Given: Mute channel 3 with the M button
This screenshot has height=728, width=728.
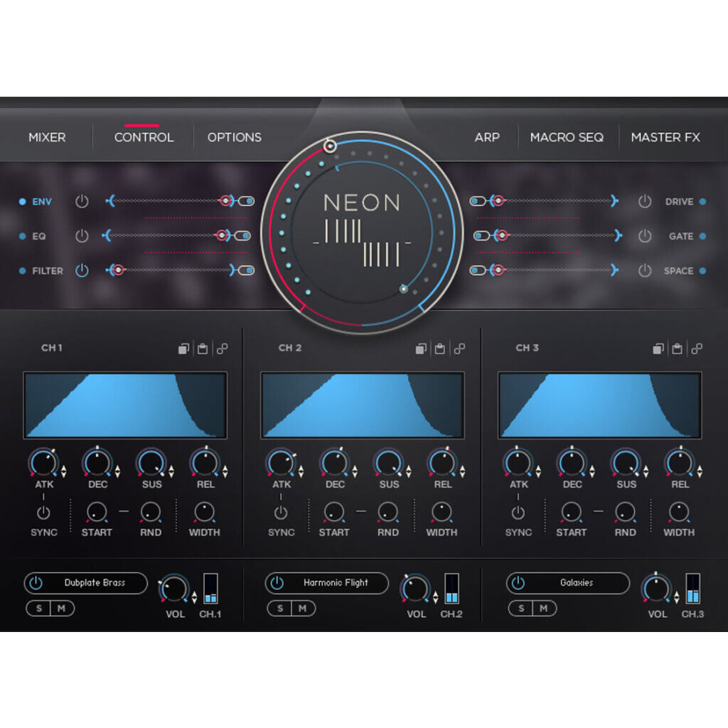Looking at the screenshot, I should pos(545,609).
